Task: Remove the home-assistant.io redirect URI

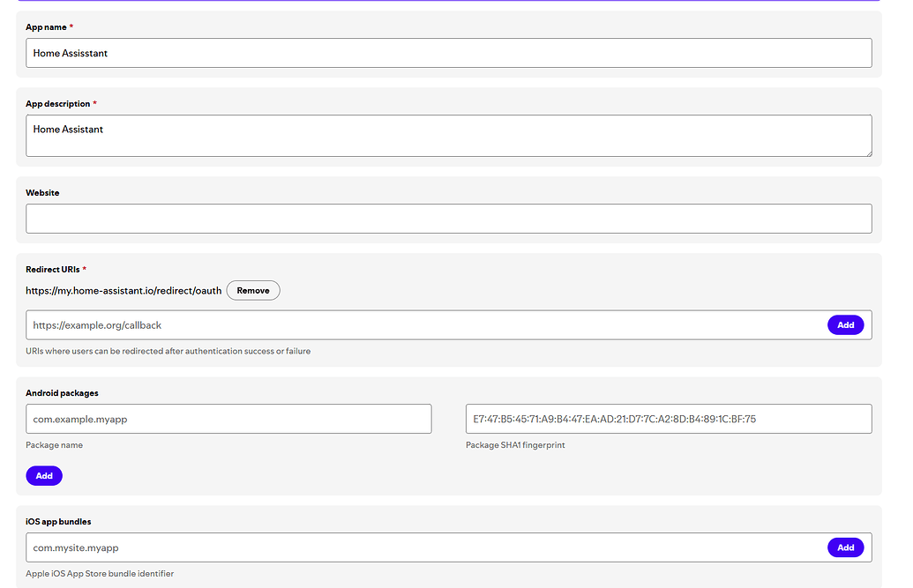Action: click(253, 290)
